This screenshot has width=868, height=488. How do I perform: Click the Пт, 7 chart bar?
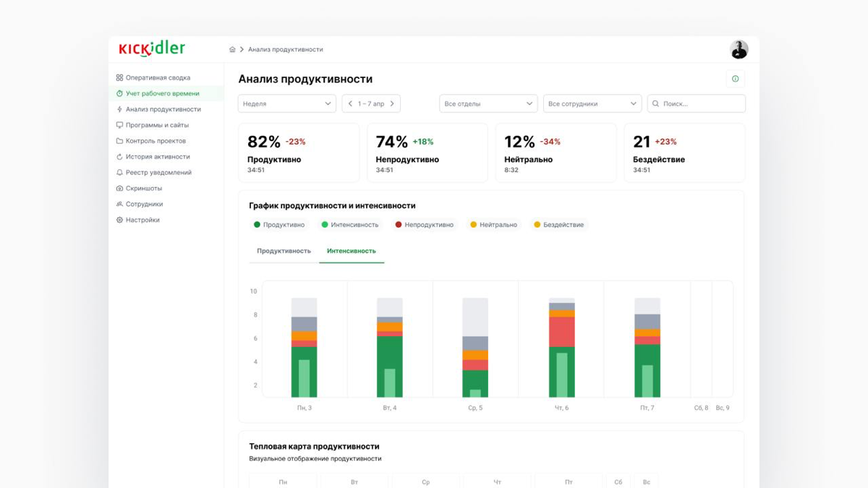pyautogui.click(x=647, y=347)
